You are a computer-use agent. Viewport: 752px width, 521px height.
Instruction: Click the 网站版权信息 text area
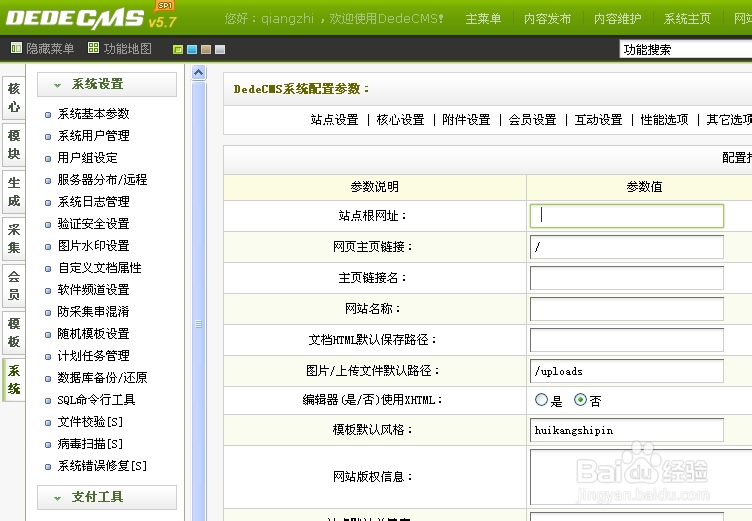[641, 477]
